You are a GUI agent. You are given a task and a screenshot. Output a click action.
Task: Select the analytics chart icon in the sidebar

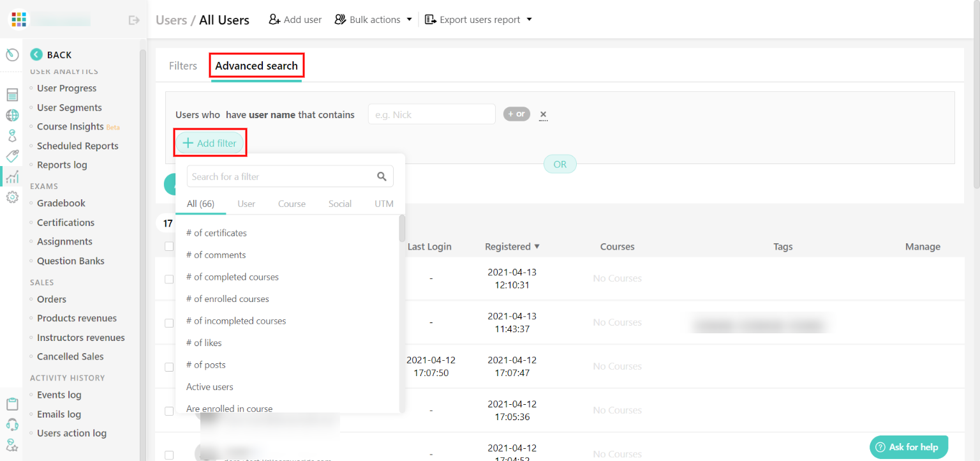click(11, 177)
